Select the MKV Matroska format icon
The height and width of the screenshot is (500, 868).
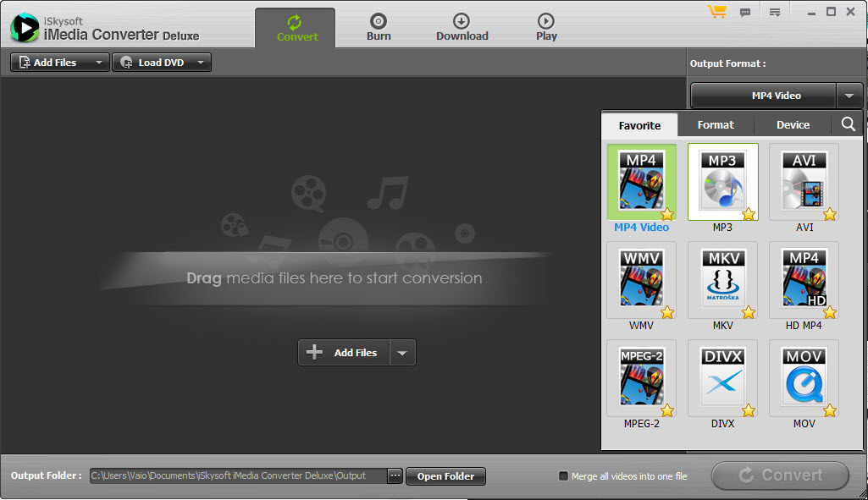[x=722, y=280]
